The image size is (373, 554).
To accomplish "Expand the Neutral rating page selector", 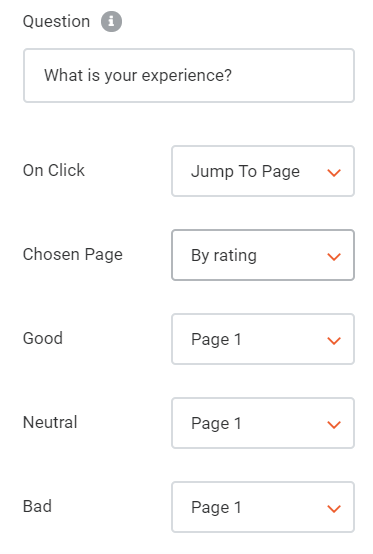I will pyautogui.click(x=263, y=423).
